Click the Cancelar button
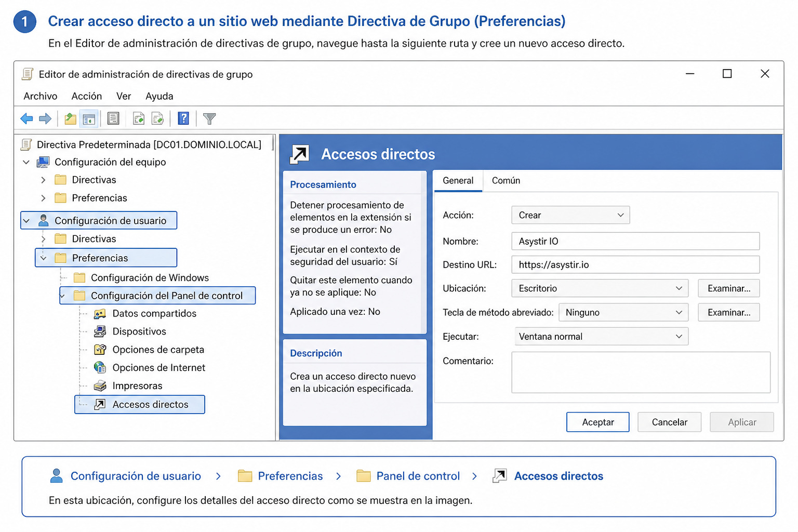The width and height of the screenshot is (798, 532). click(670, 422)
